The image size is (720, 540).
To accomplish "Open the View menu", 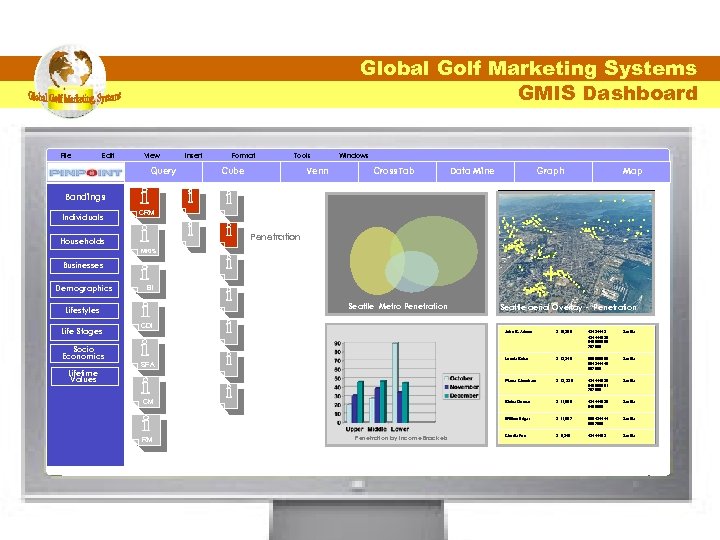I will point(152,155).
